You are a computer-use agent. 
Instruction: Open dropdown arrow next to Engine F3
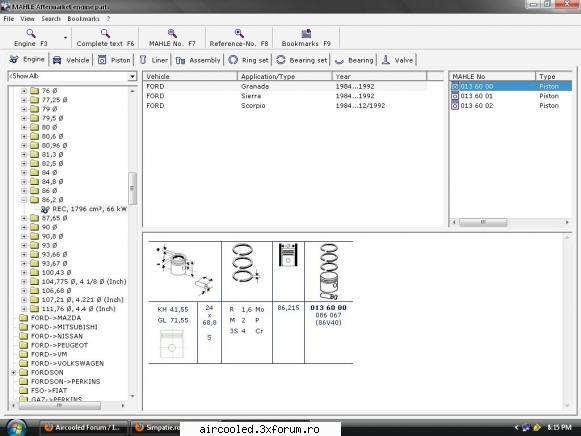click(66, 37)
